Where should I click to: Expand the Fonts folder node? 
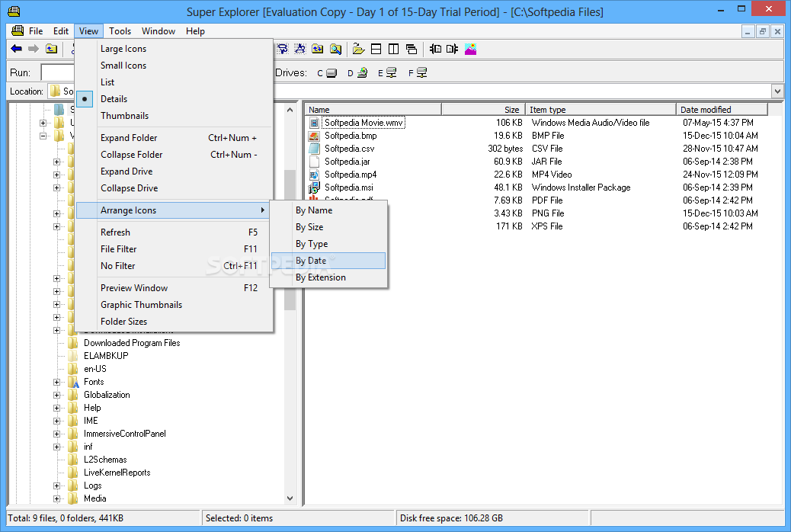[x=56, y=382]
